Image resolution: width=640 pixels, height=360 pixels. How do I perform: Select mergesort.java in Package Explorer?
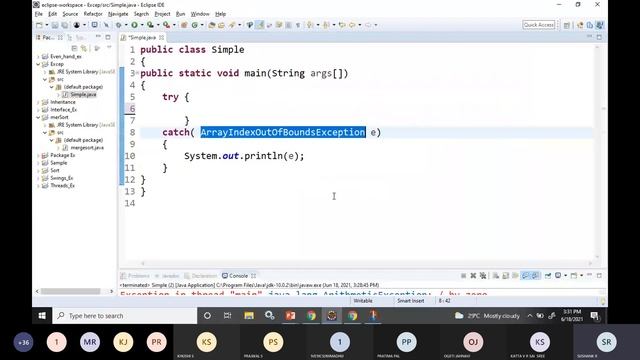click(87, 148)
